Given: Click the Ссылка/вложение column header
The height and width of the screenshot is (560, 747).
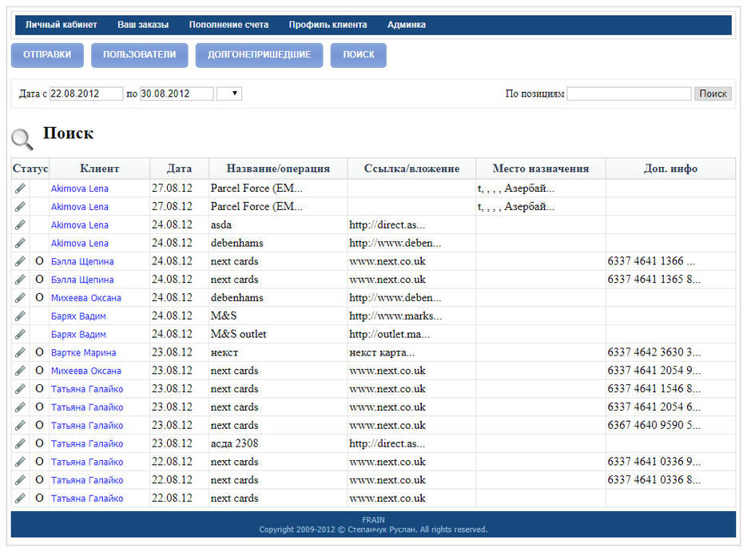Looking at the screenshot, I should (x=411, y=169).
